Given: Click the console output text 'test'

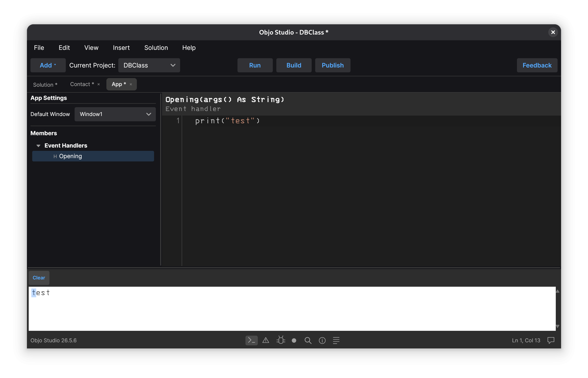Looking at the screenshot, I should 41,293.
